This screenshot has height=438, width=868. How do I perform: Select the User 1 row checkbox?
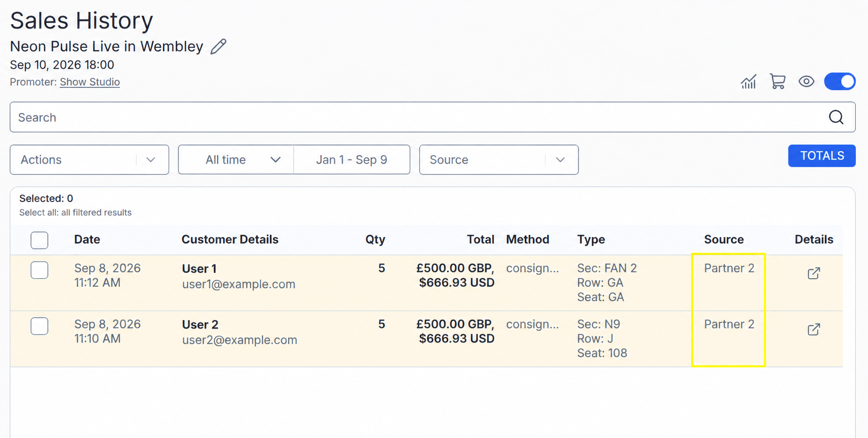click(39, 270)
